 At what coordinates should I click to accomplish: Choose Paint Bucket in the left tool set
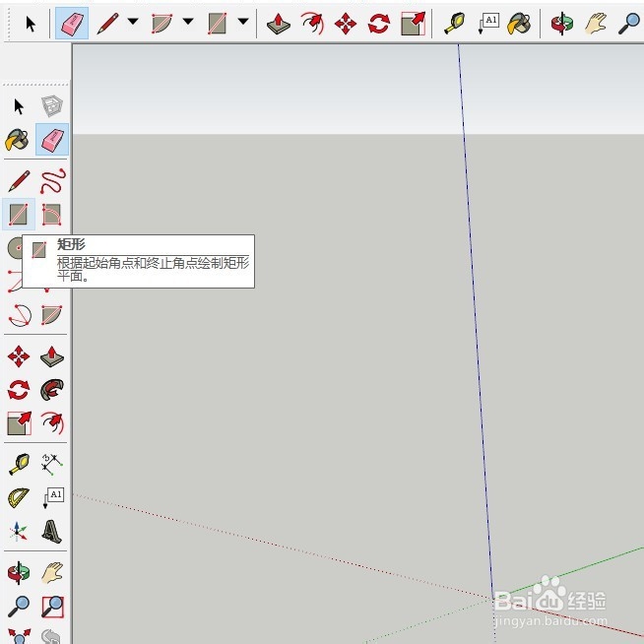tap(17, 140)
